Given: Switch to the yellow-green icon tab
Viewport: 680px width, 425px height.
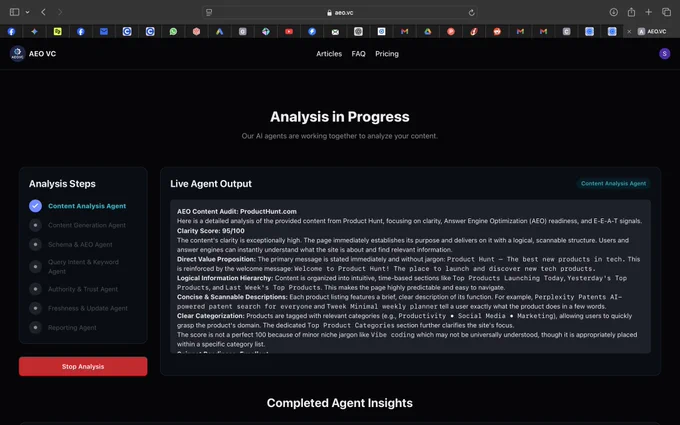Looking at the screenshot, I should click(x=58, y=31).
